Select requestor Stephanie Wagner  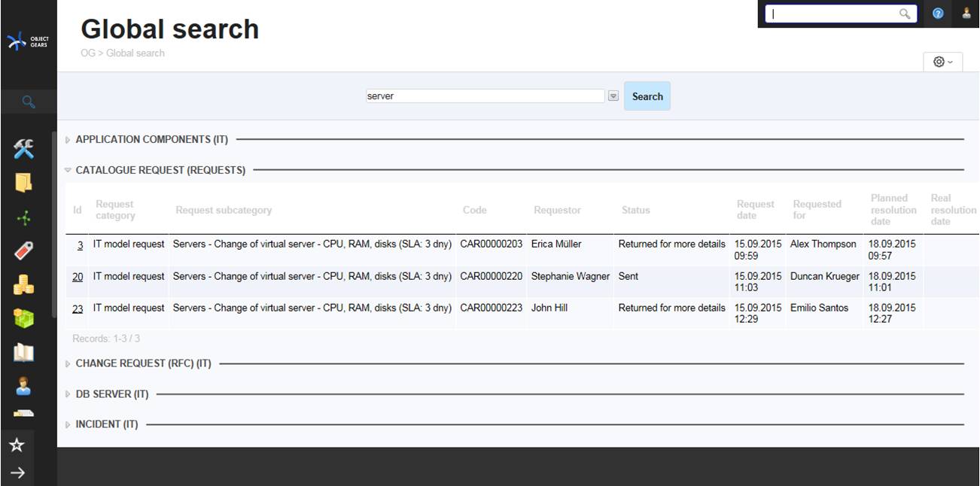click(571, 277)
